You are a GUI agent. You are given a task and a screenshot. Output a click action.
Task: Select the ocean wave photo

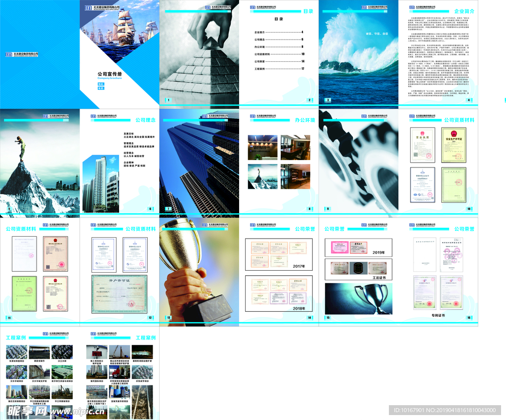click(358, 54)
